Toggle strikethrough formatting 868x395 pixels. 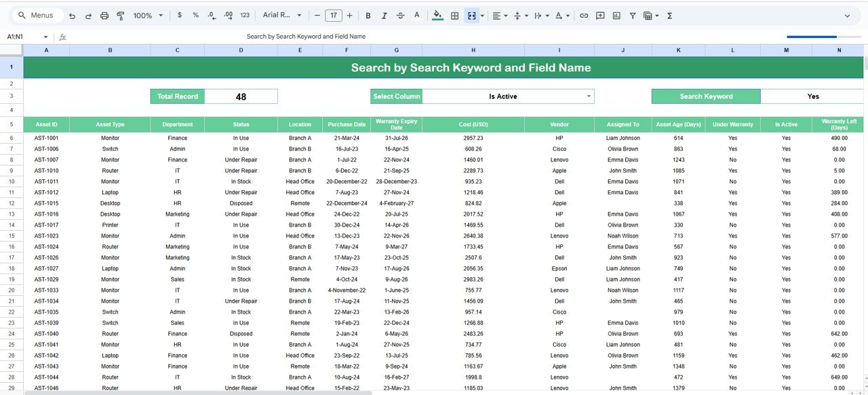pos(400,15)
